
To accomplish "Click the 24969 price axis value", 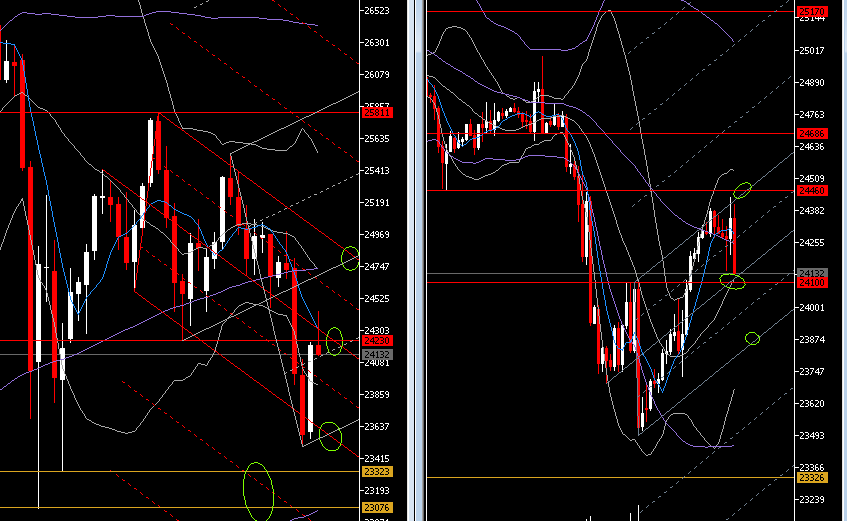I will (377, 235).
